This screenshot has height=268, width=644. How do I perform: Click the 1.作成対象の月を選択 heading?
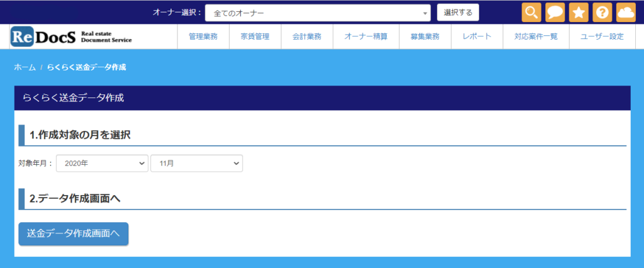(80, 135)
